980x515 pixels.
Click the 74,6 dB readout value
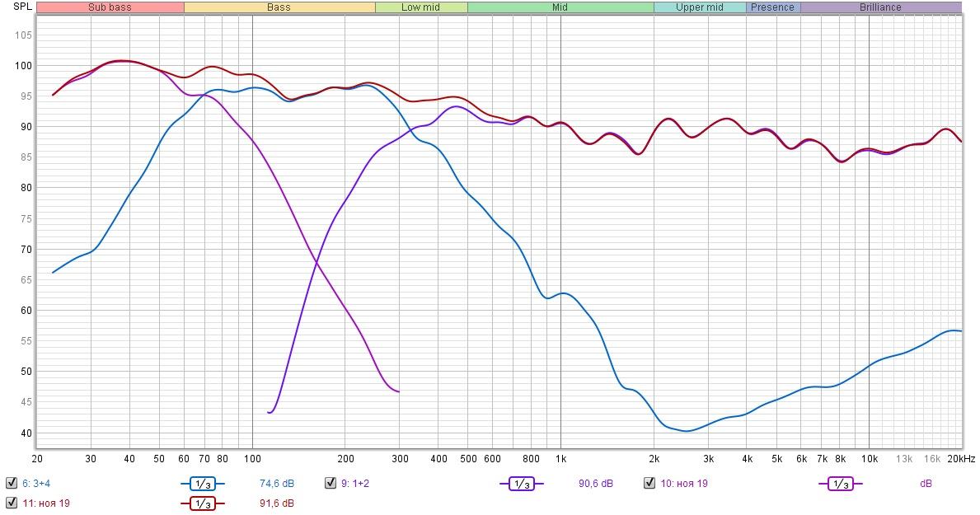point(278,484)
